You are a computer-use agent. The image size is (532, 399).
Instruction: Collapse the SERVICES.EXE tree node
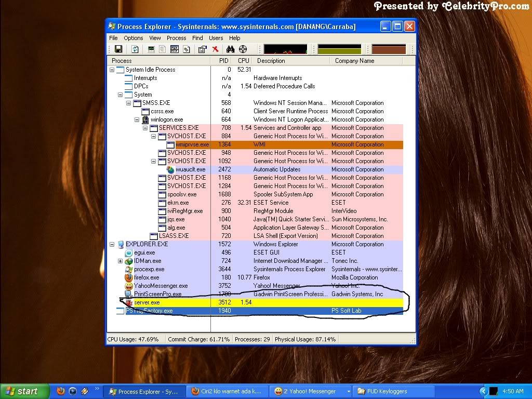(145, 128)
